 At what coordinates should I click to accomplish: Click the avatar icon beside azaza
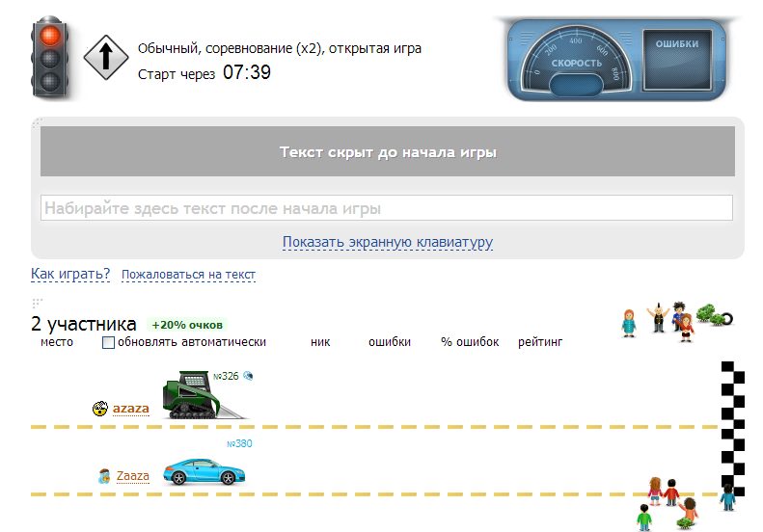100,409
